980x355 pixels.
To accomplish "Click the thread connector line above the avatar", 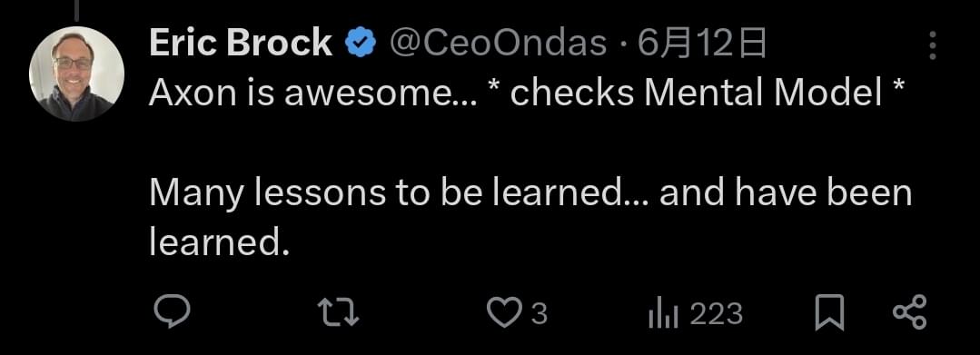I will (76, 10).
